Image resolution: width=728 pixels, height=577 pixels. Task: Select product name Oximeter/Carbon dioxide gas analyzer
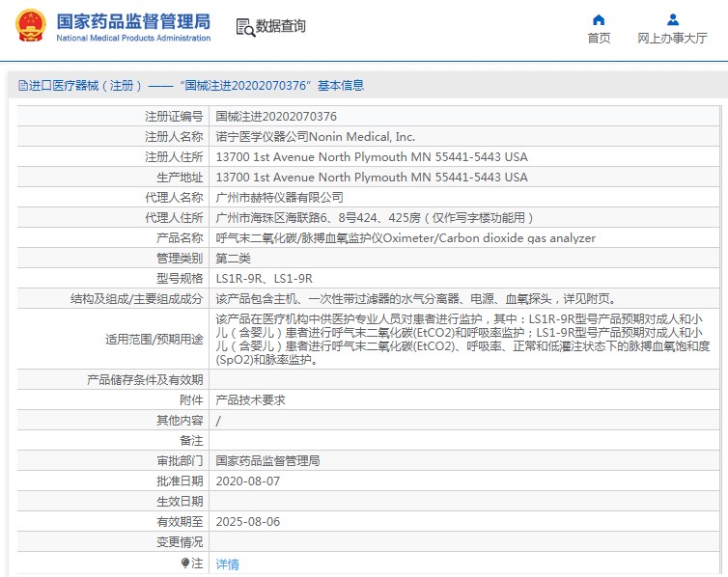tap(406, 238)
